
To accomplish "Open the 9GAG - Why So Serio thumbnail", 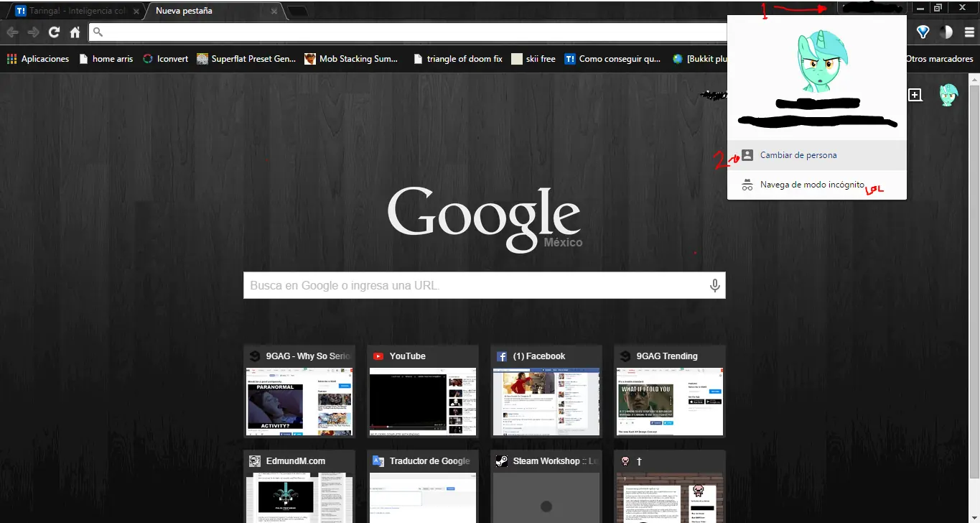I will (301, 392).
